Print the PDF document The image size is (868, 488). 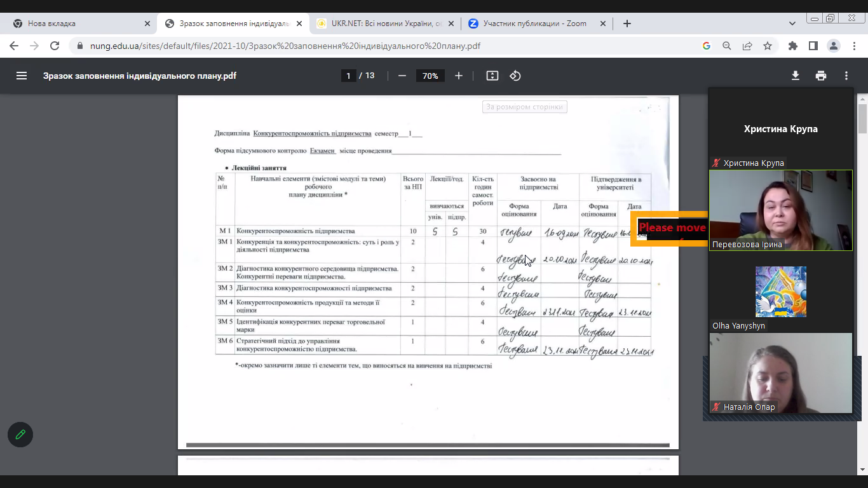tap(821, 76)
